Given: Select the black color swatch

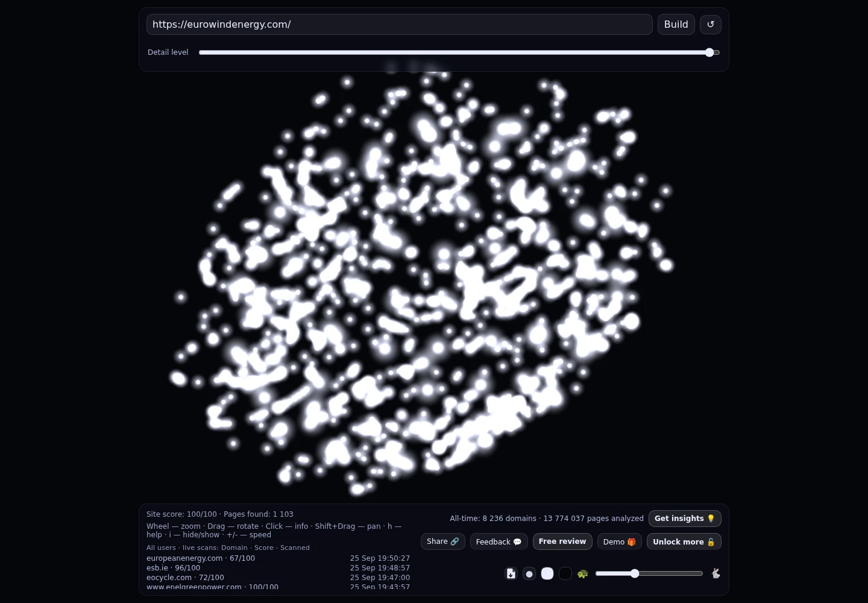Looking at the screenshot, I should click(565, 573).
